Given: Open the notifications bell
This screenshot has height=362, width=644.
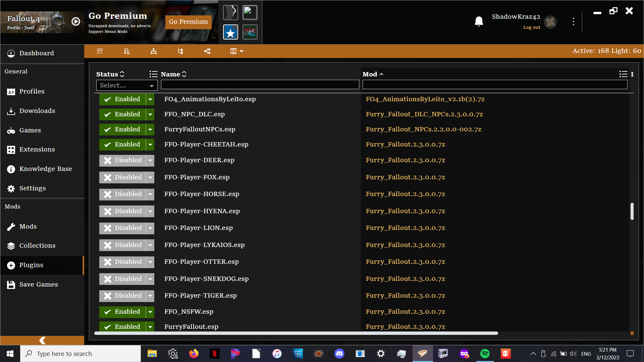Looking at the screenshot, I should 479,21.
